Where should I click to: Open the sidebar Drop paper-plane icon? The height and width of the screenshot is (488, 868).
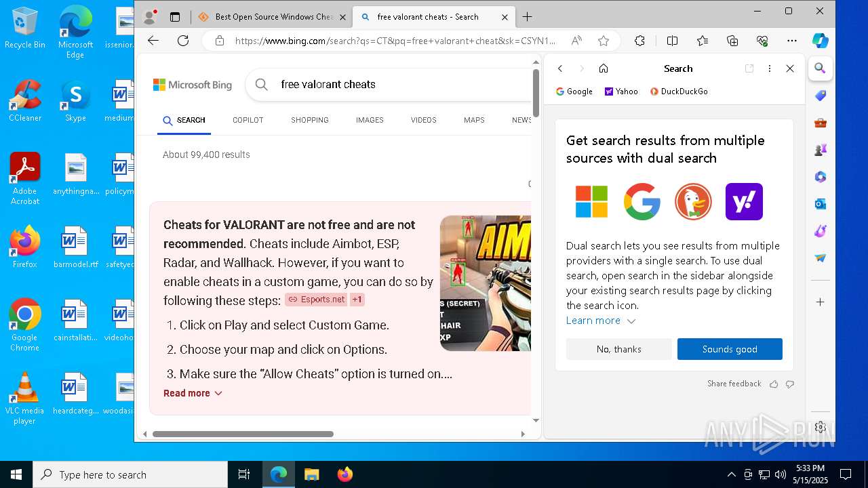[x=821, y=258]
